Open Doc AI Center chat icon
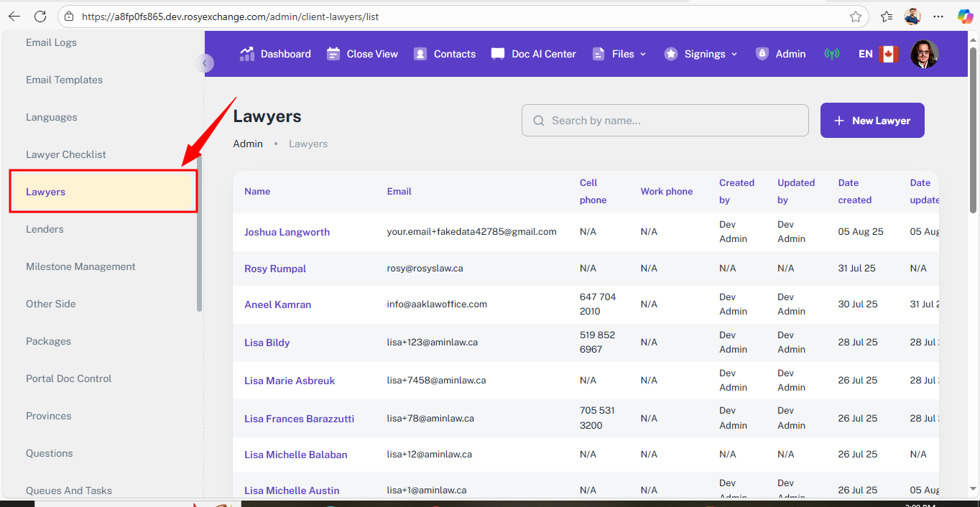The image size is (980, 507). point(498,54)
